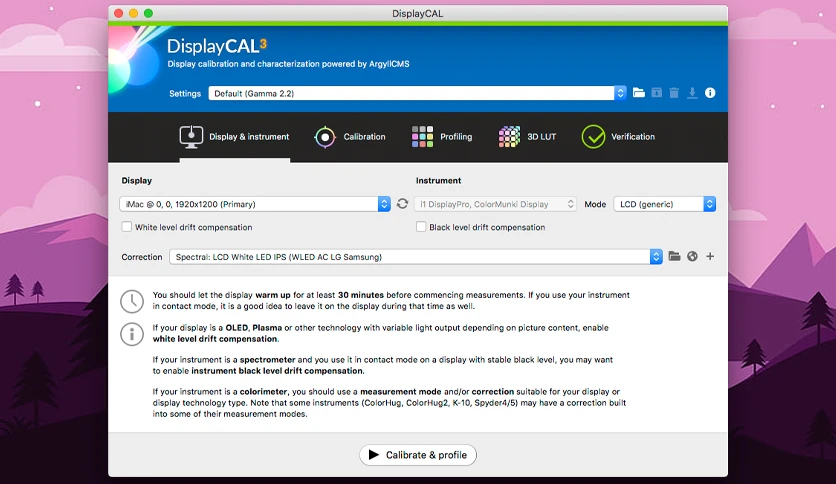Switch to the Display & instrument tab
836x484 pixels.
(235, 137)
